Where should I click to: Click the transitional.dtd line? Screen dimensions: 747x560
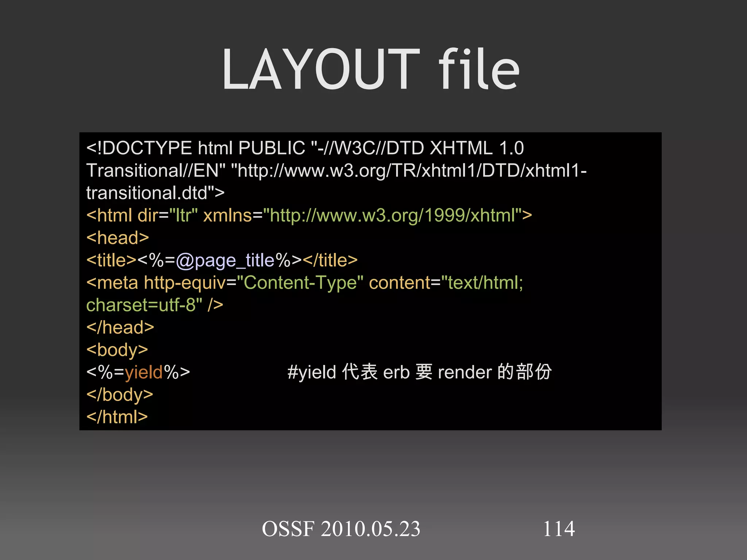pyautogui.click(x=155, y=193)
